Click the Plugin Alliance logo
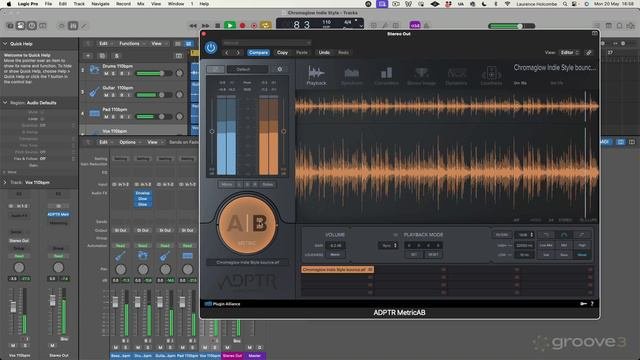Viewport: 640px width, 360px height. (222, 304)
